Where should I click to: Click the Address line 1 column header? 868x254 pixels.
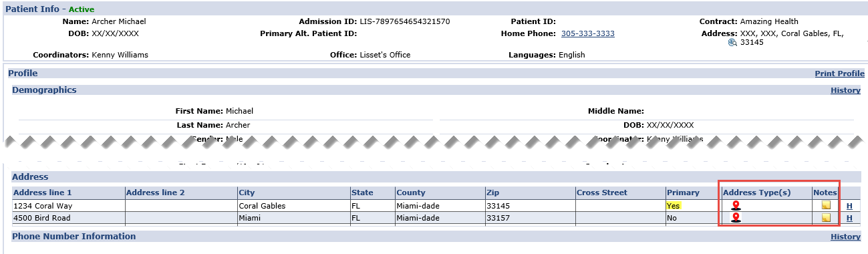(x=42, y=193)
